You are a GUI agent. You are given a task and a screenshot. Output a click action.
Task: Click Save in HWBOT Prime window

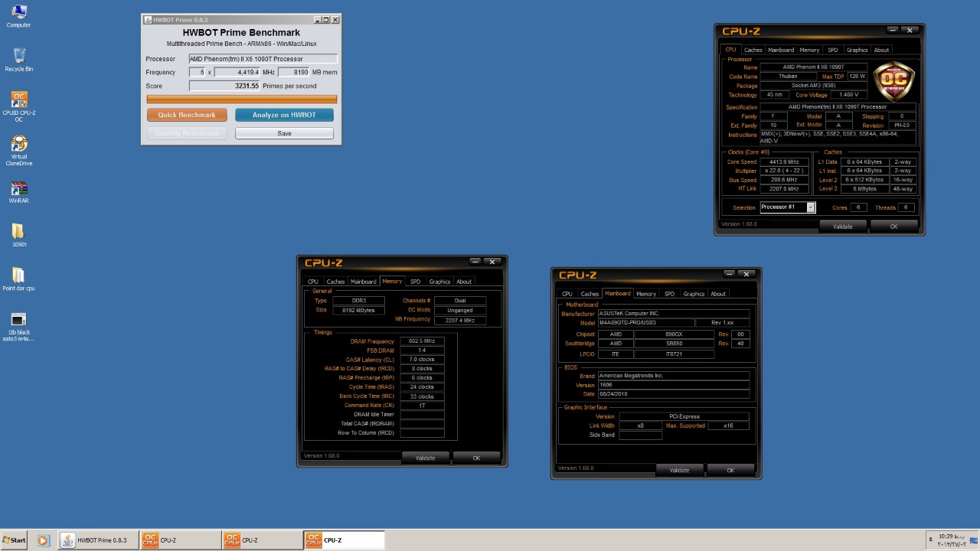(x=284, y=133)
